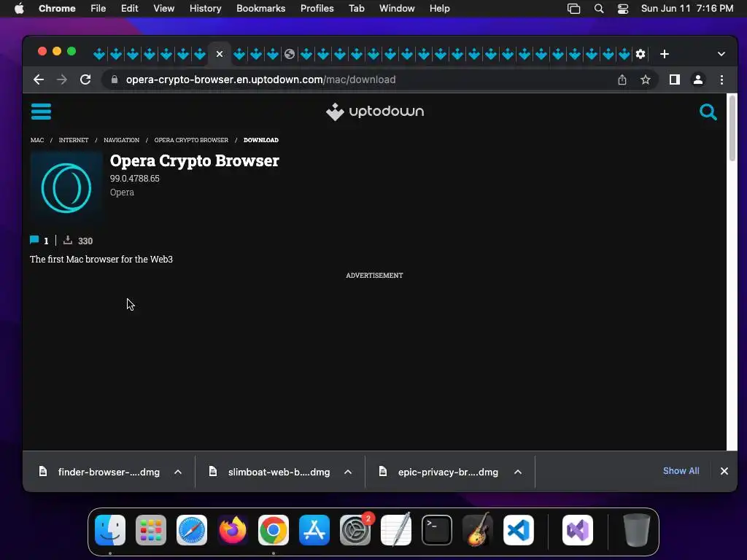Expand finder-browser download options chevron
The height and width of the screenshot is (560, 747).
coord(178,472)
